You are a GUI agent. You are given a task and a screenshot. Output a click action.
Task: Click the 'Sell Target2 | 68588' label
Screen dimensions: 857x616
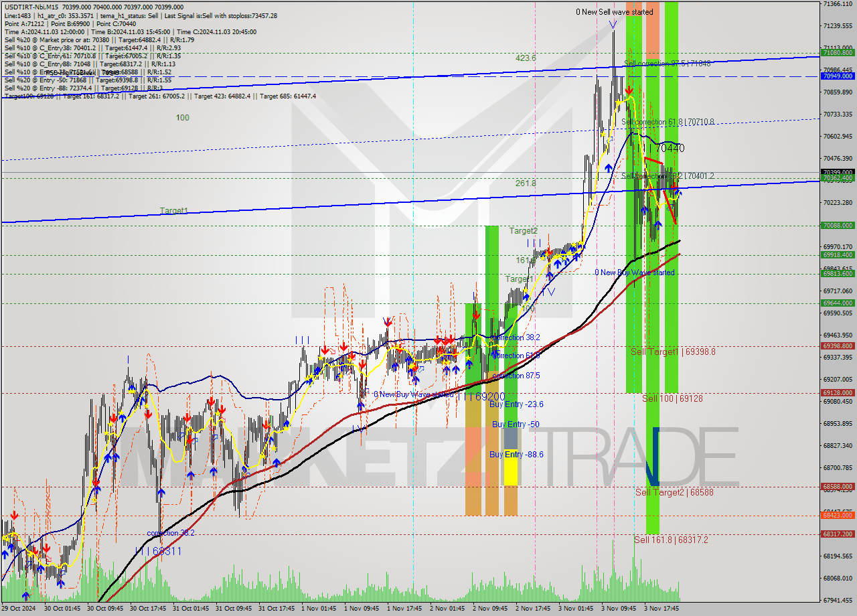(x=674, y=492)
